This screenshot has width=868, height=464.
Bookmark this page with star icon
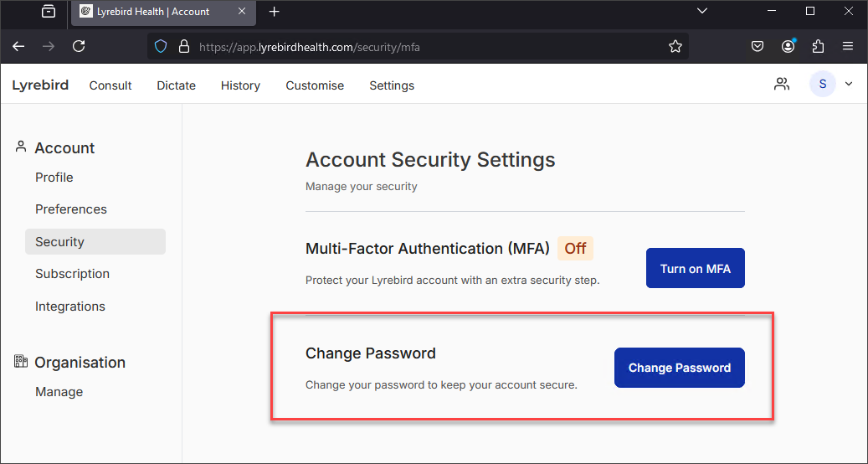675,47
